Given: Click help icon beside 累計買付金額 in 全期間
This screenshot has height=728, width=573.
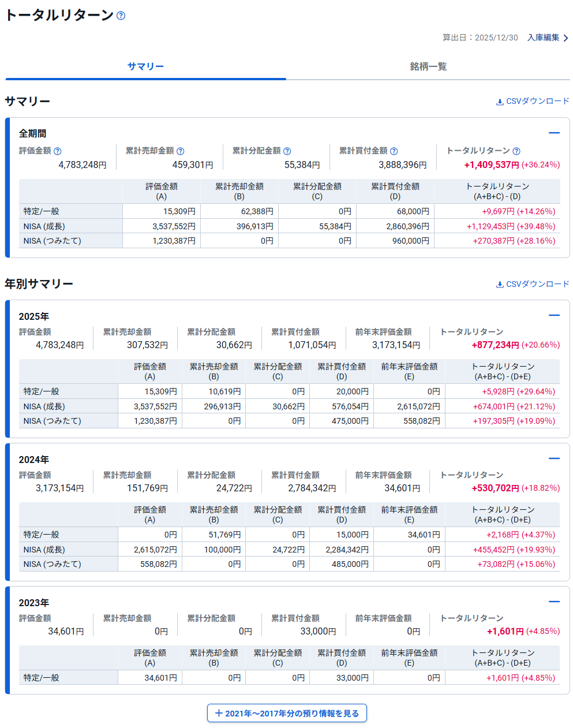Looking at the screenshot, I should click(394, 151).
